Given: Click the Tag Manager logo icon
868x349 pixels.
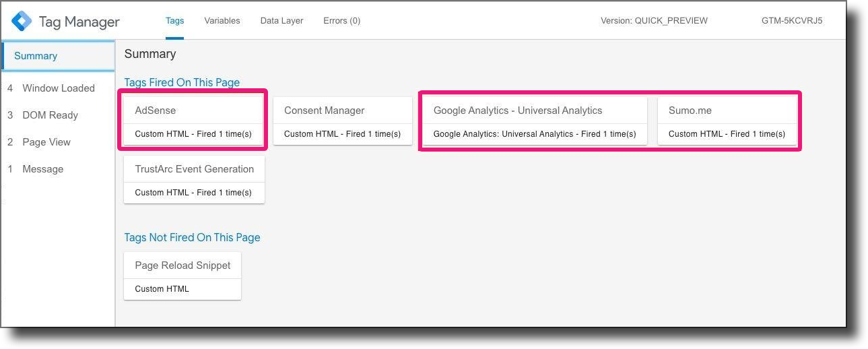Looking at the screenshot, I should click(22, 21).
